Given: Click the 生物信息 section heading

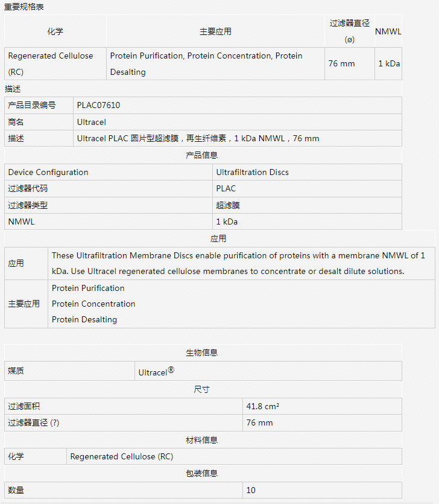Looking at the screenshot, I should [x=201, y=352].
